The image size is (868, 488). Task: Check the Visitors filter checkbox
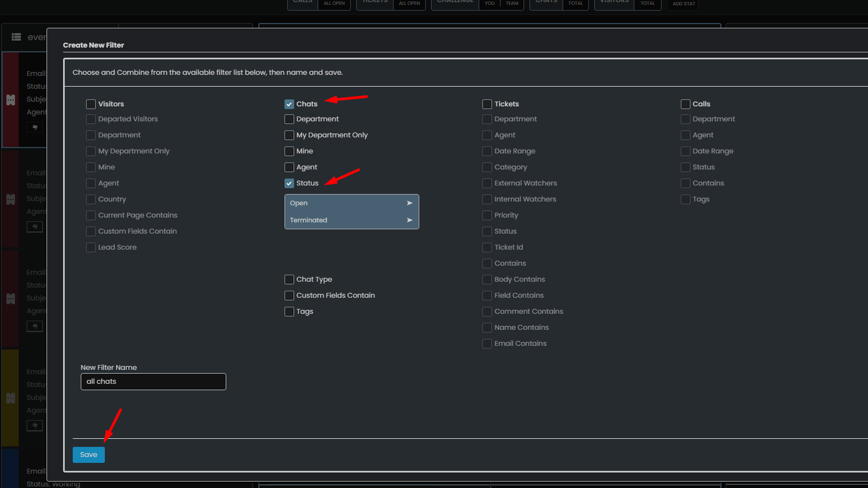point(91,104)
